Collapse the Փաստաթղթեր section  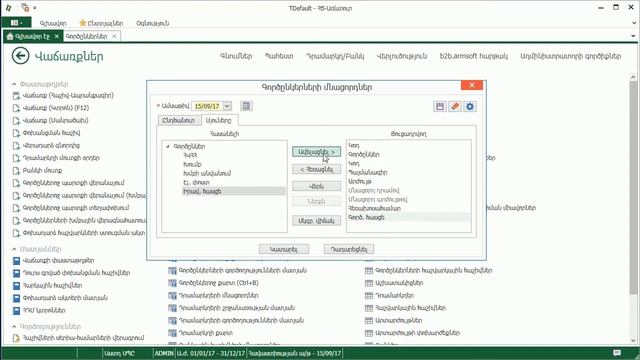14,84
